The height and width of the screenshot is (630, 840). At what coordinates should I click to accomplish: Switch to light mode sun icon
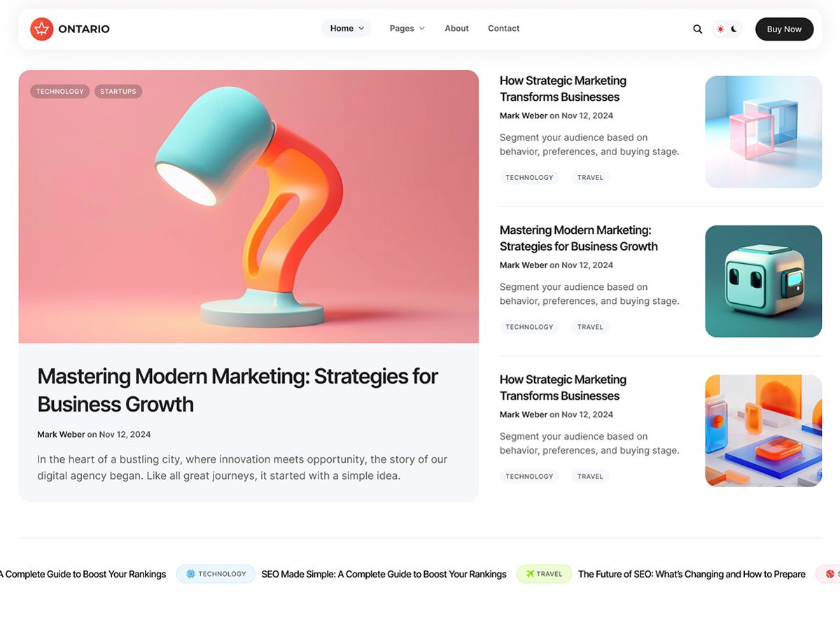[720, 29]
